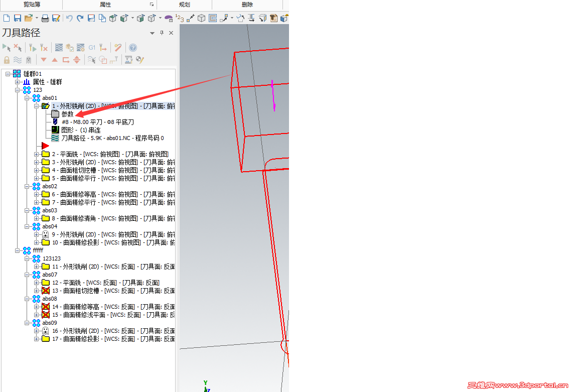The image size is (578, 392).
Task: Open a file using the folder icon
Action: 29,18
